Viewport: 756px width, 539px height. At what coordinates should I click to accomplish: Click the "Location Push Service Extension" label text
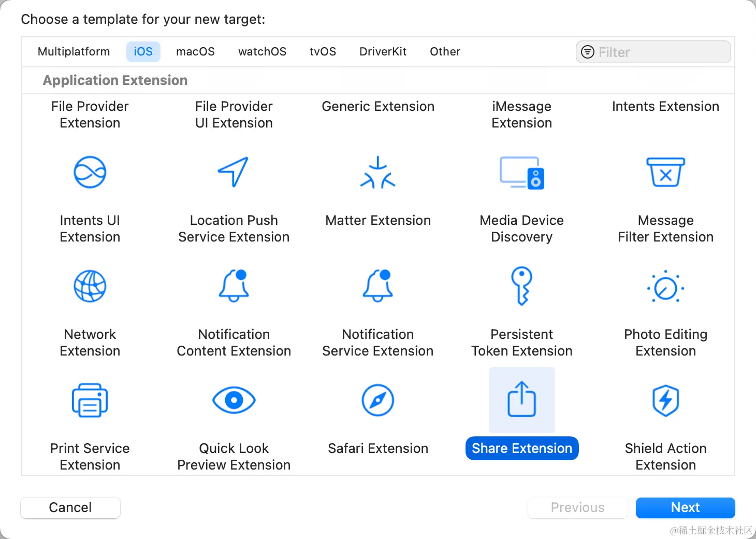point(234,229)
